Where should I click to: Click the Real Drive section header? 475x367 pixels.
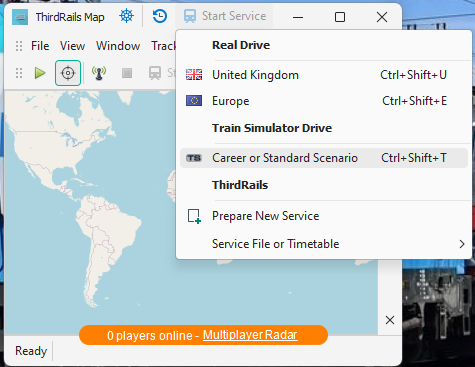click(x=241, y=45)
